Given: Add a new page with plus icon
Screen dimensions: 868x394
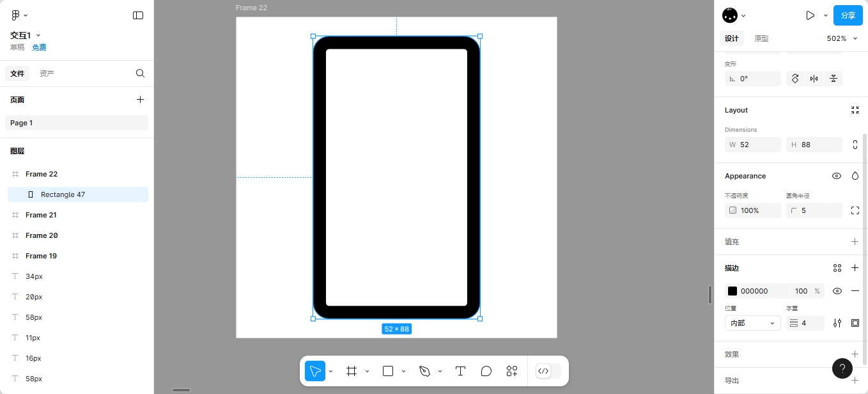Looking at the screenshot, I should coord(140,100).
